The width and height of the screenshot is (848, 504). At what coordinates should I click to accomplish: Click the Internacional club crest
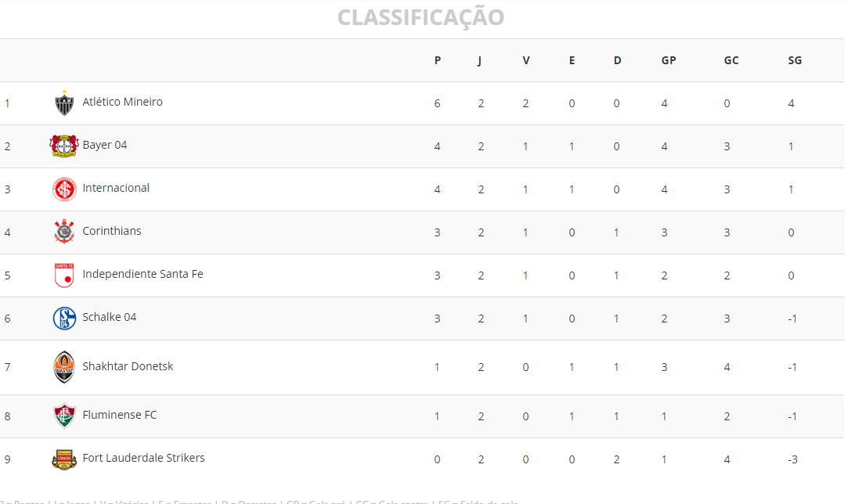[64, 189]
